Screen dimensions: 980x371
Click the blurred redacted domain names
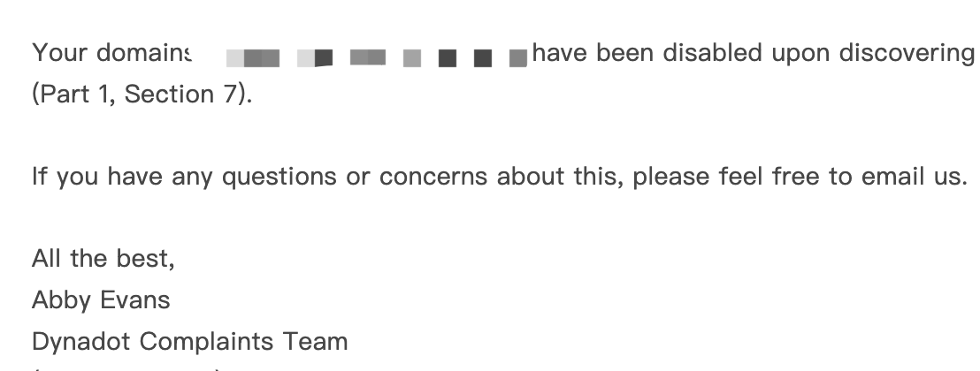click(x=377, y=58)
